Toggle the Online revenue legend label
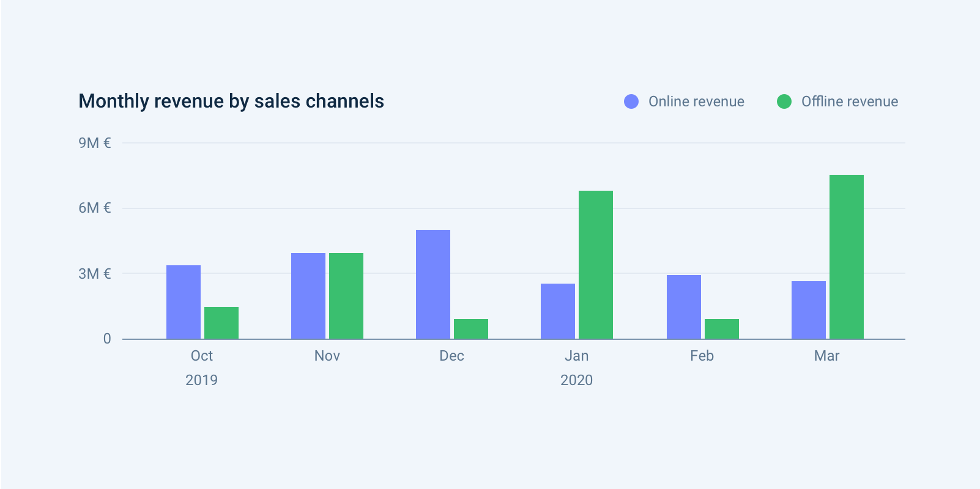980x489 pixels. (696, 101)
